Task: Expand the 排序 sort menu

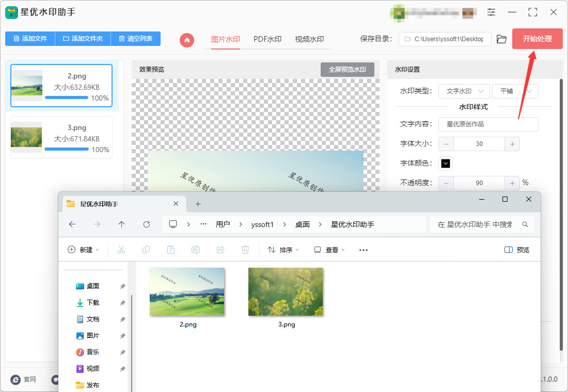Action: (283, 250)
